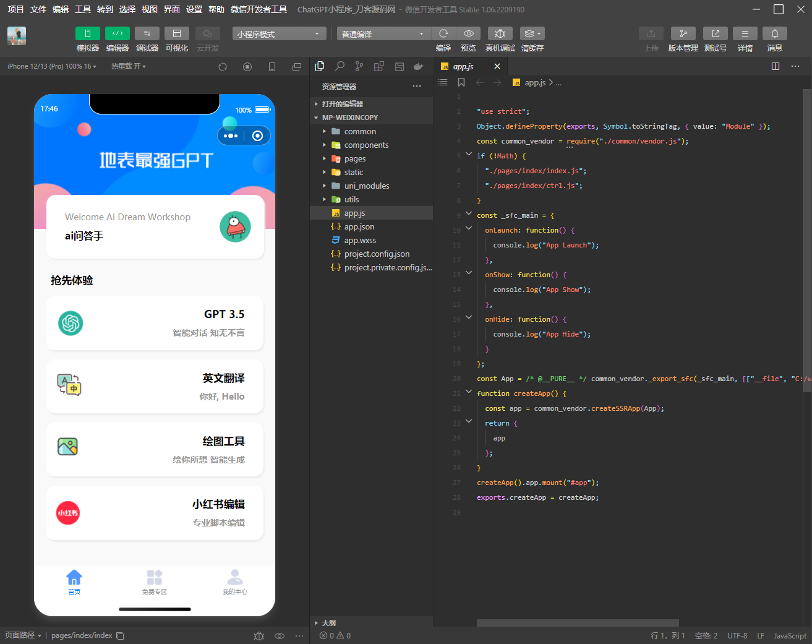Click the 详情 details button
This screenshot has width=812, height=644.
click(745, 33)
